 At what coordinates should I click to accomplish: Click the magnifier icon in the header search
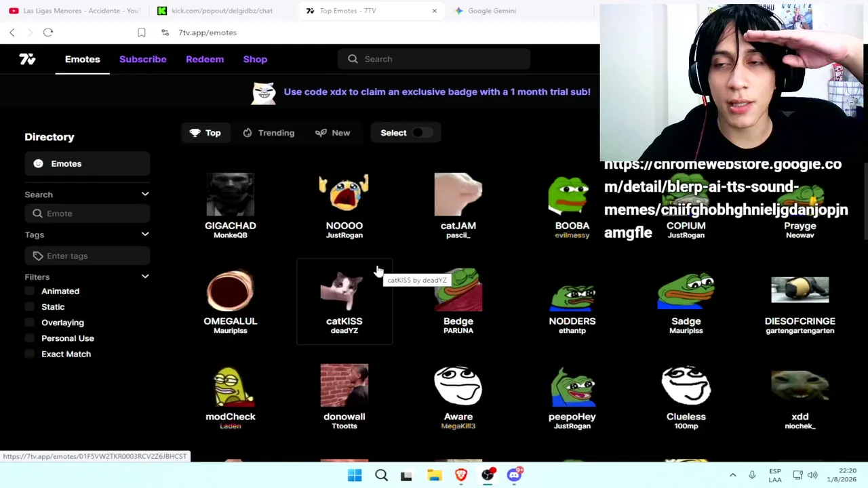353,59
